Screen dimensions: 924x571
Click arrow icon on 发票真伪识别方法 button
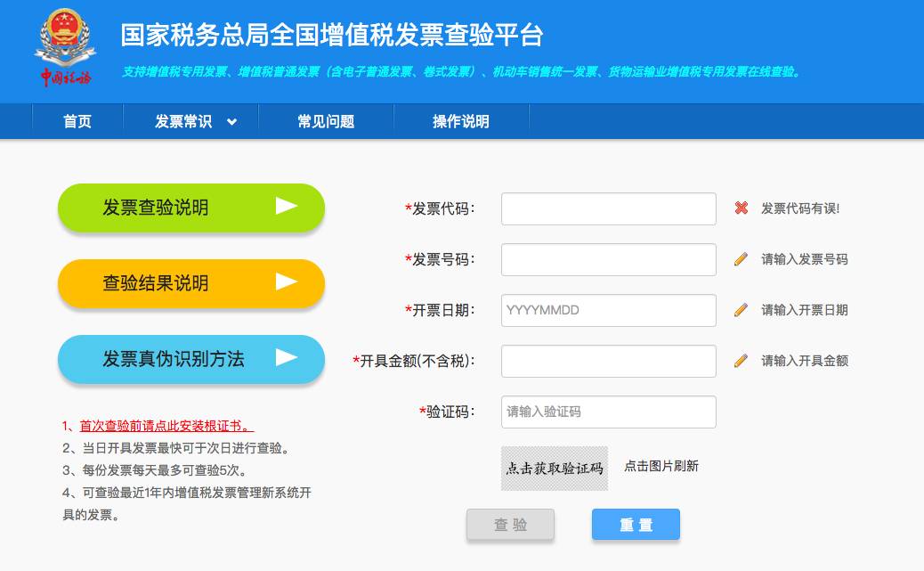(287, 357)
